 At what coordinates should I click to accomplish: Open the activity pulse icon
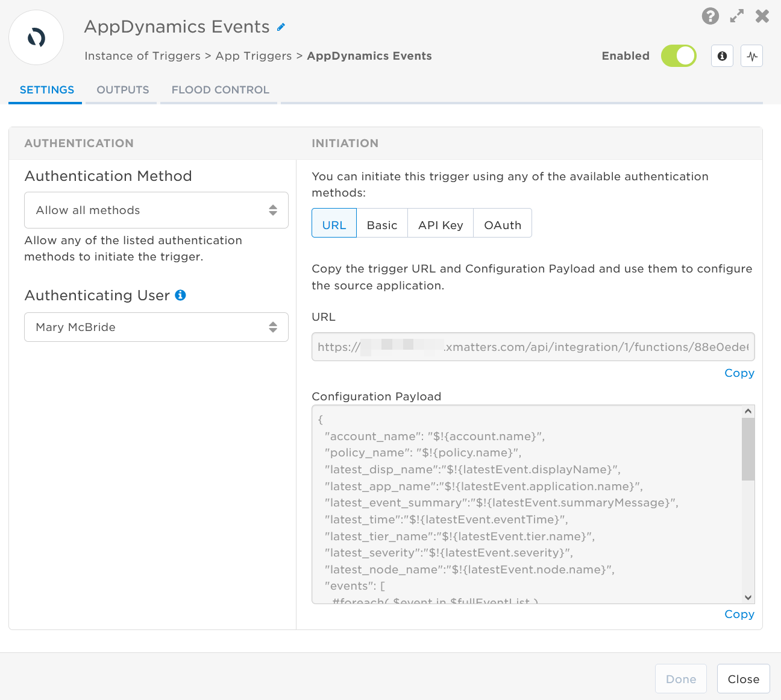coord(751,56)
